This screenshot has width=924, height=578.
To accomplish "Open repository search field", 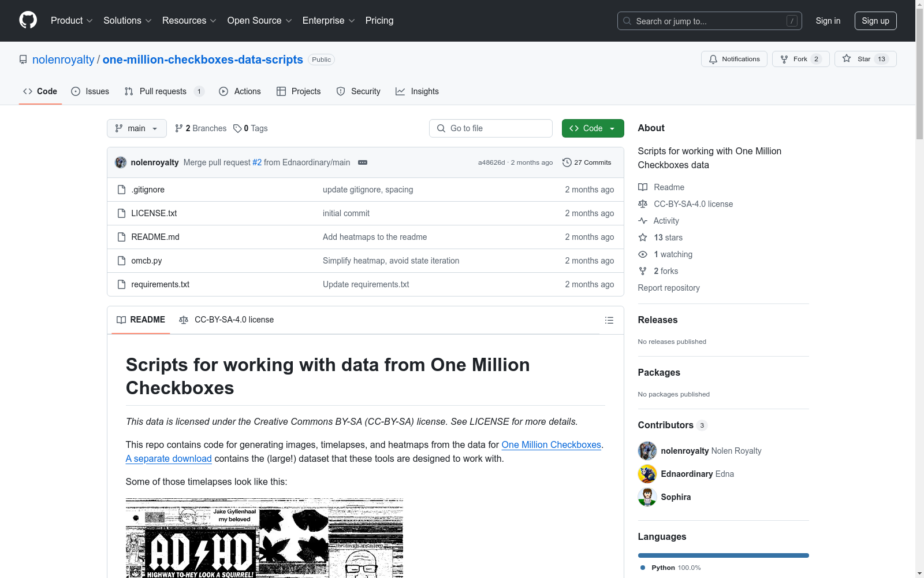I will [x=709, y=21].
